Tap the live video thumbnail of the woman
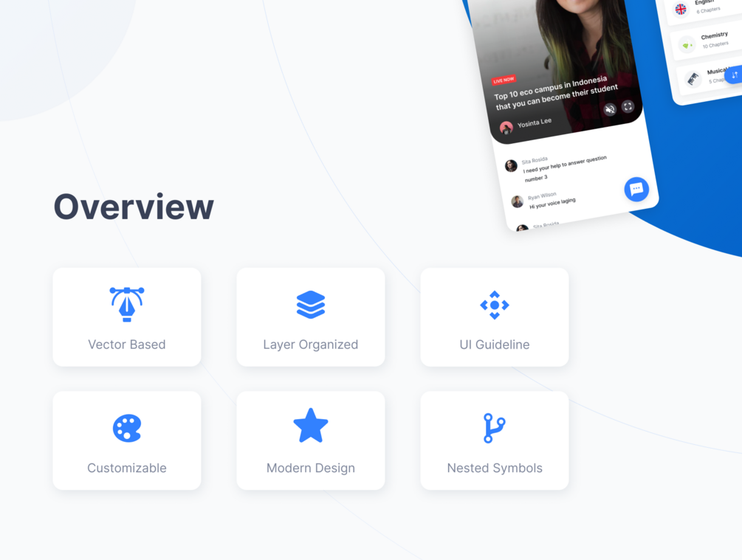 [x=556, y=66]
